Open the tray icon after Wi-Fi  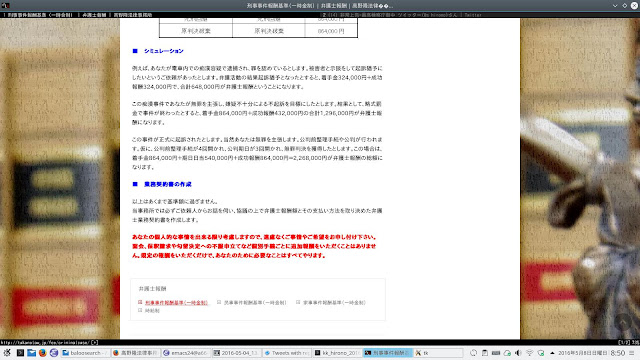tap(541, 353)
